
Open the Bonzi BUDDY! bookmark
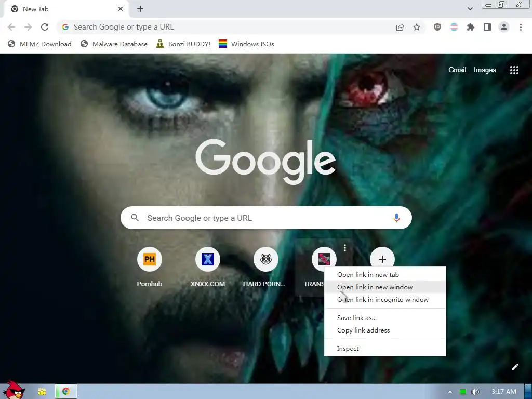(183, 44)
